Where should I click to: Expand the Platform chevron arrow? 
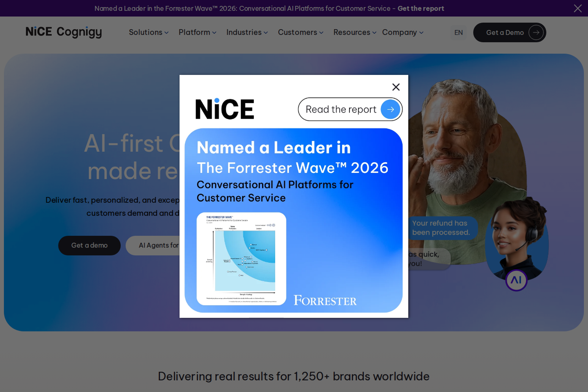pos(214,33)
